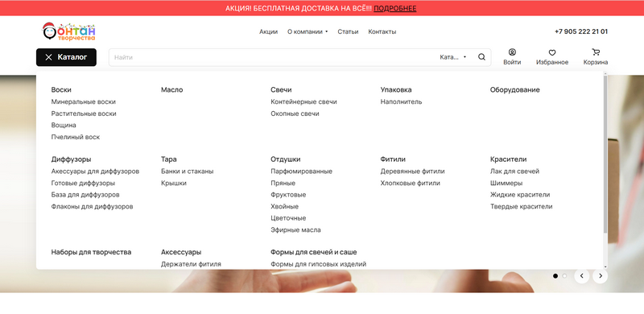
Task: Open the Аксессуары category heading
Action: pyautogui.click(x=181, y=252)
